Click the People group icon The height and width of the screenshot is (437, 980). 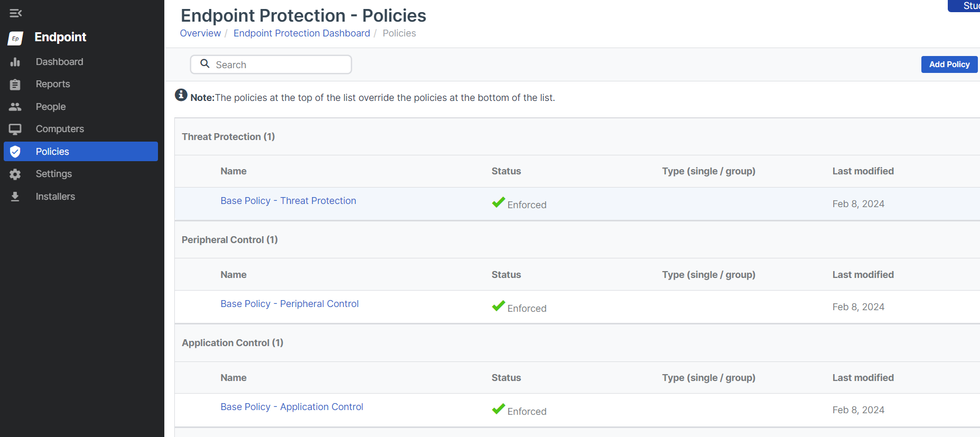click(15, 107)
